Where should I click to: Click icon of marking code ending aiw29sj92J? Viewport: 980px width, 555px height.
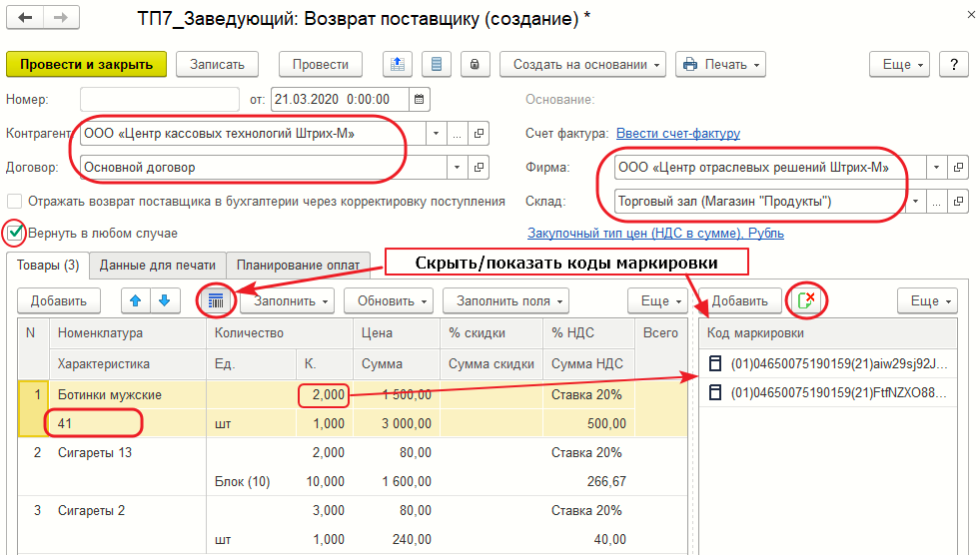[715, 363]
